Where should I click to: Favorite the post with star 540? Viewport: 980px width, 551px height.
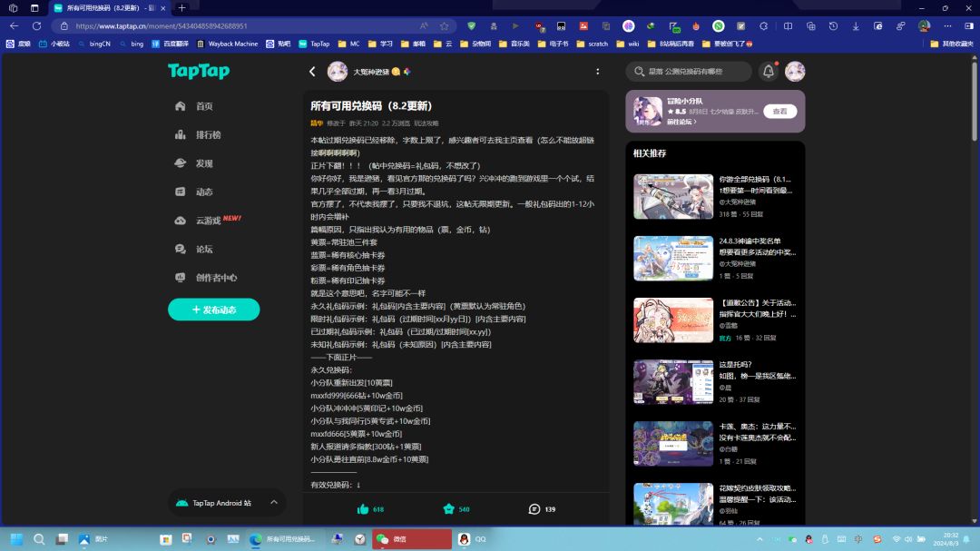[x=456, y=509]
